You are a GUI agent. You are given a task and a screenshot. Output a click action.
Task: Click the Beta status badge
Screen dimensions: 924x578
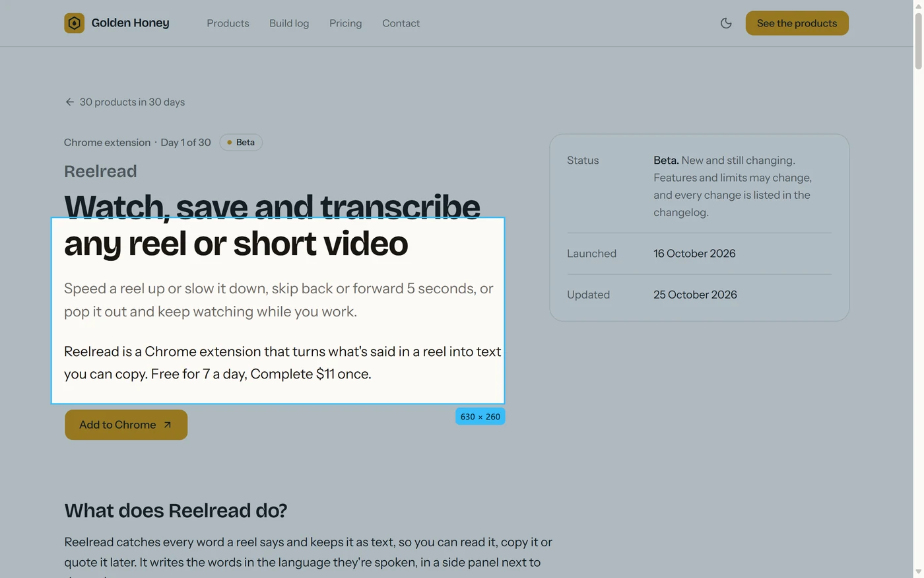tap(241, 142)
